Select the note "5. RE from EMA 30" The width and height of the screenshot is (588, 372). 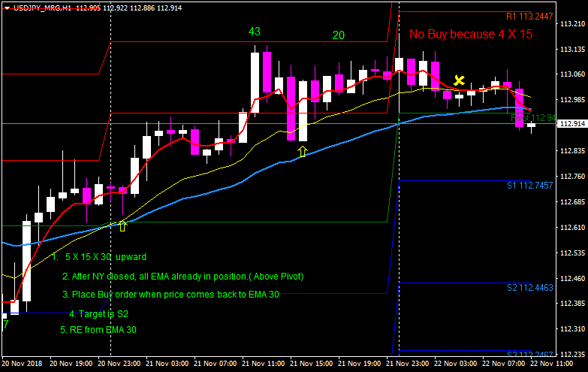tap(98, 330)
